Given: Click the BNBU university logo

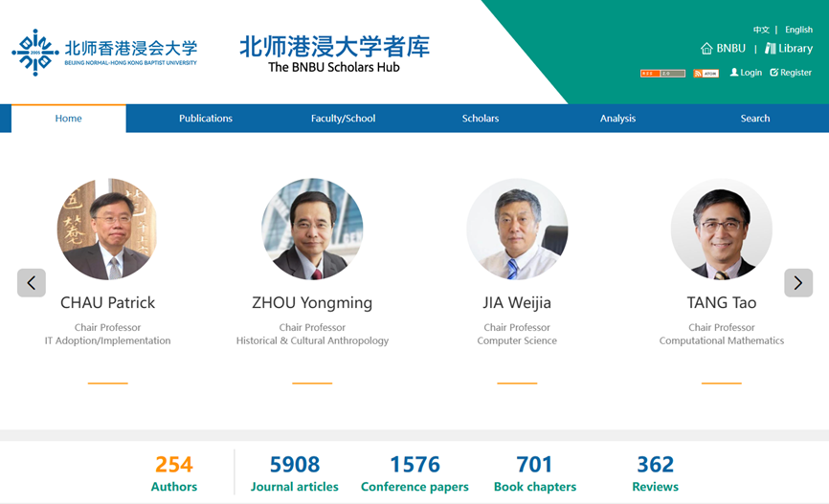Looking at the screenshot, I should tap(104, 53).
